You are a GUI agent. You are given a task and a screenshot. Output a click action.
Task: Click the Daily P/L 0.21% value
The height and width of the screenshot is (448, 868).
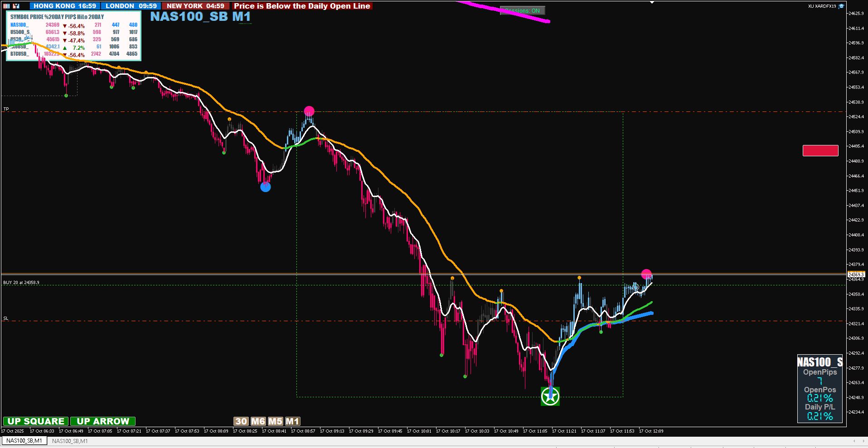820,416
